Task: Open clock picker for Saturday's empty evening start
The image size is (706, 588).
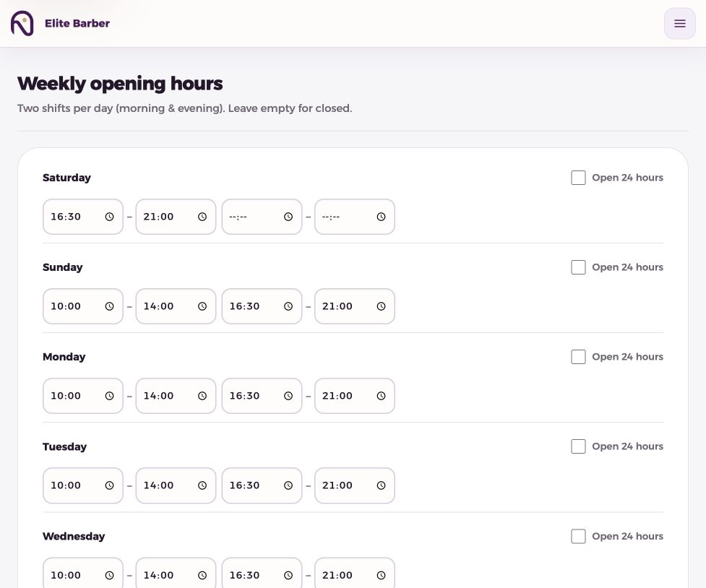Action: [x=288, y=217]
